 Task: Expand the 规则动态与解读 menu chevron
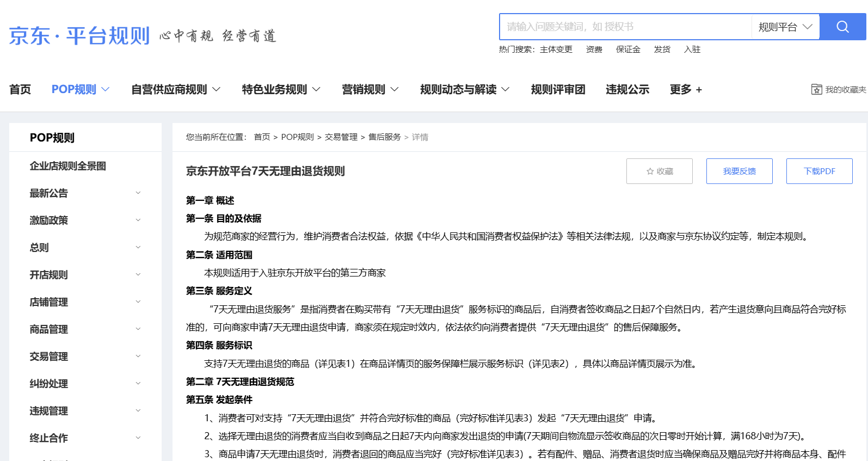coord(506,89)
